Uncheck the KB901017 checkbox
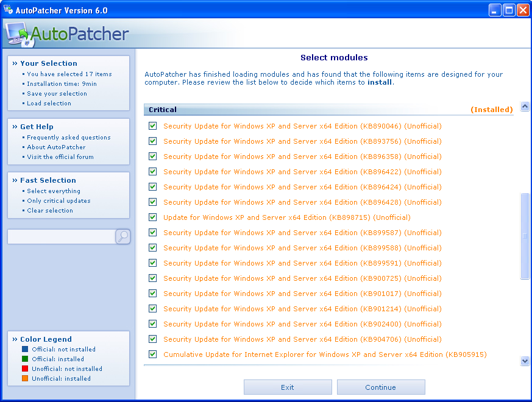Viewport: 532px width, 402px height. point(153,294)
